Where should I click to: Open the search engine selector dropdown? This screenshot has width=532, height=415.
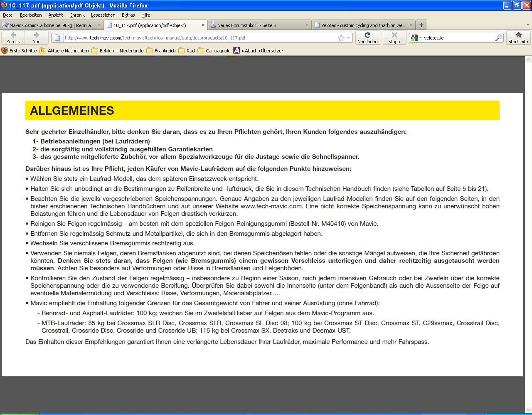(416, 38)
